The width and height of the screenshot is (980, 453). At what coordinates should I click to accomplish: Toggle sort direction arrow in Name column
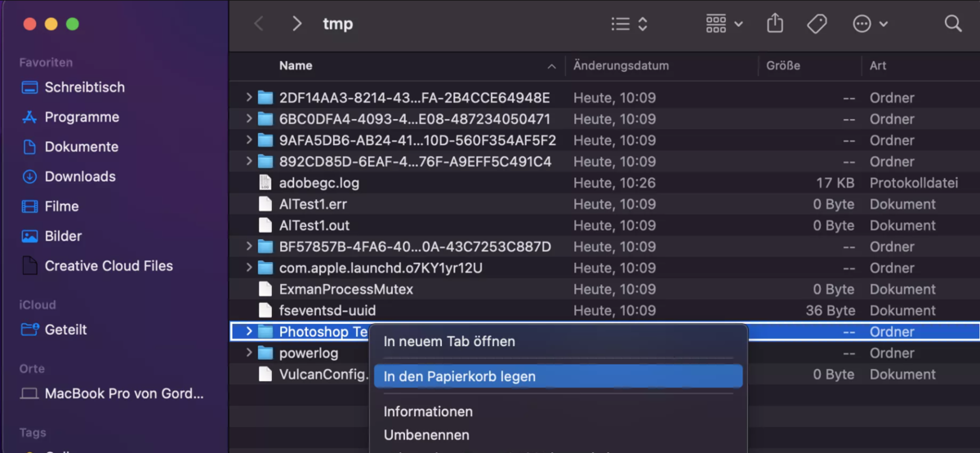[552, 66]
